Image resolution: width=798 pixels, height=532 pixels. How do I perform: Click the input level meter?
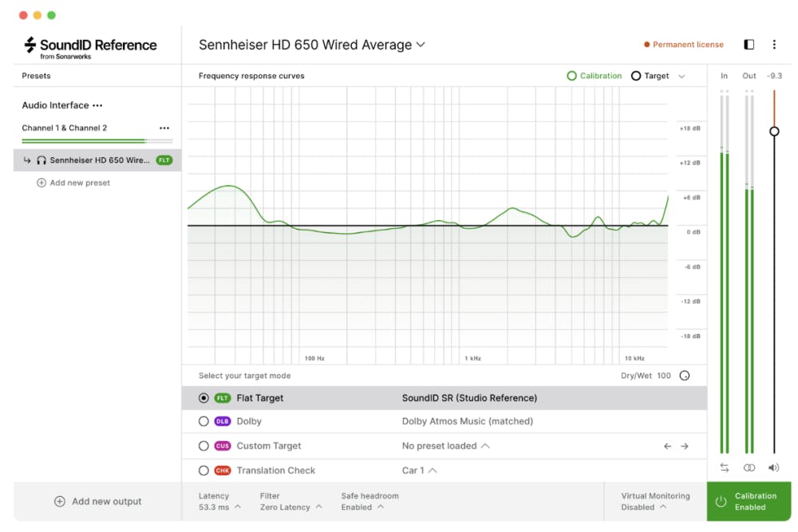click(x=725, y=272)
